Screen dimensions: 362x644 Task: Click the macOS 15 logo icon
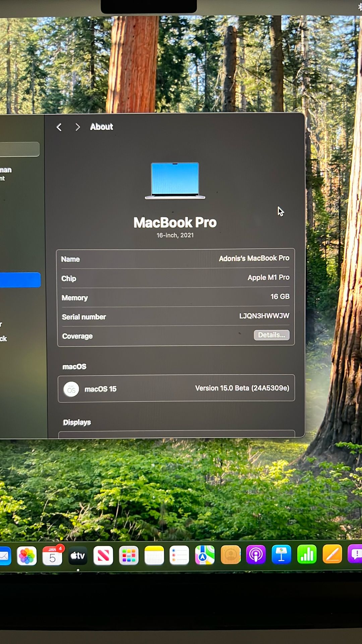(71, 389)
